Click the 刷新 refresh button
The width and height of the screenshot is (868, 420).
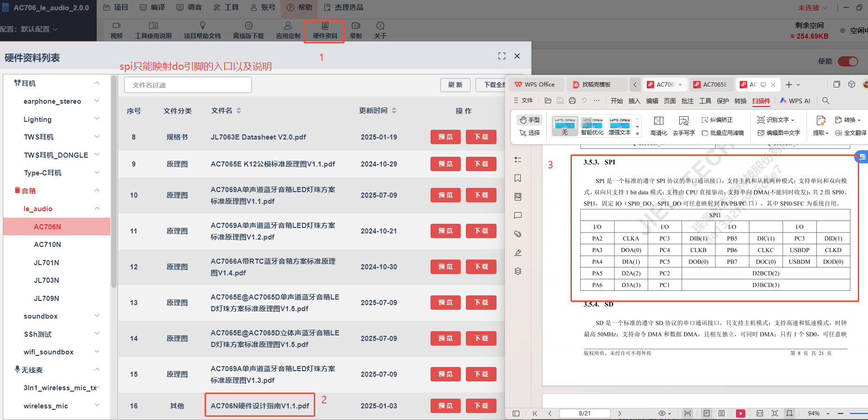pos(456,85)
